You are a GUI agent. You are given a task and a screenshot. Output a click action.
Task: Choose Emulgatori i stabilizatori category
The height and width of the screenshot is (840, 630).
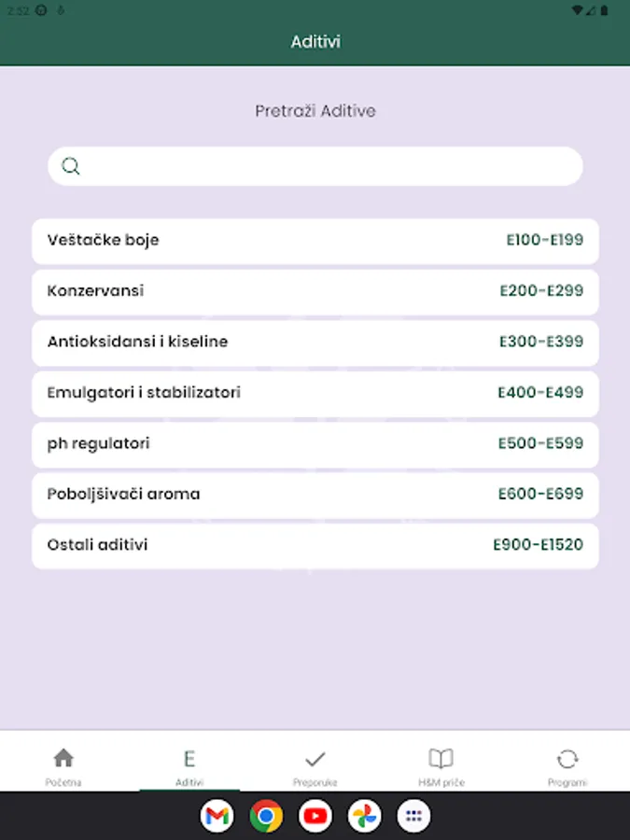click(315, 393)
